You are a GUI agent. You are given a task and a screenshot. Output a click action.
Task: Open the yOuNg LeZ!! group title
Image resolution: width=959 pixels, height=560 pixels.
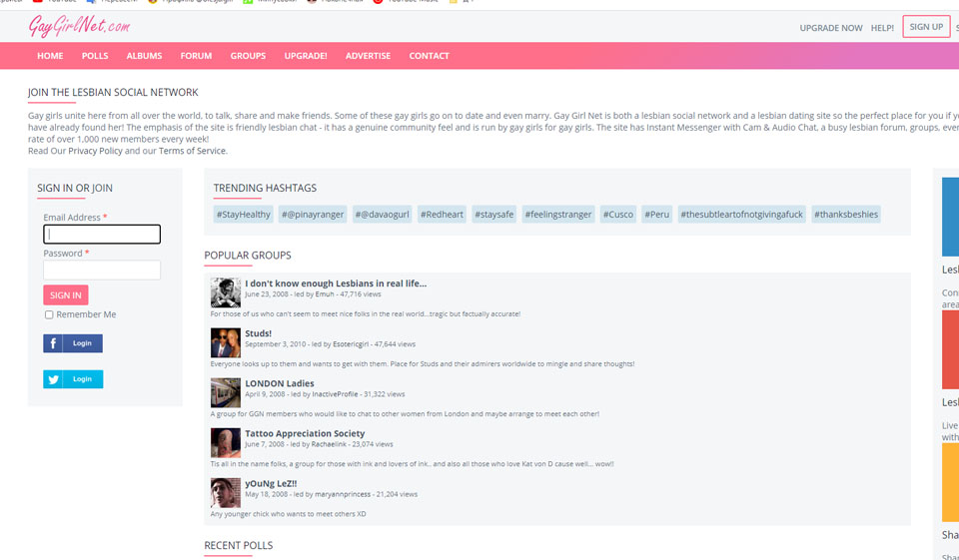pyautogui.click(x=271, y=483)
